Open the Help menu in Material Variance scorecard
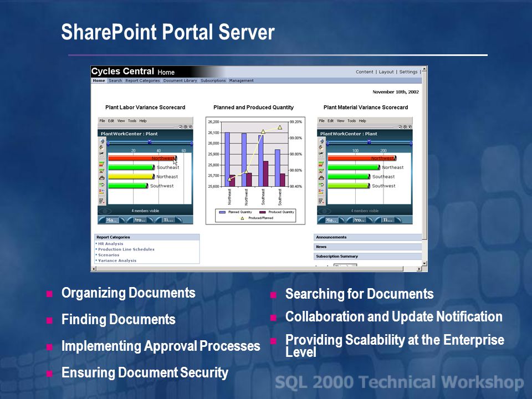The width and height of the screenshot is (532, 399). click(x=362, y=121)
